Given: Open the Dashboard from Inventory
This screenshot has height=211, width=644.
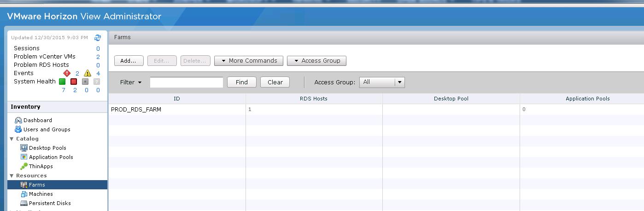Looking at the screenshot, I should [37, 120].
